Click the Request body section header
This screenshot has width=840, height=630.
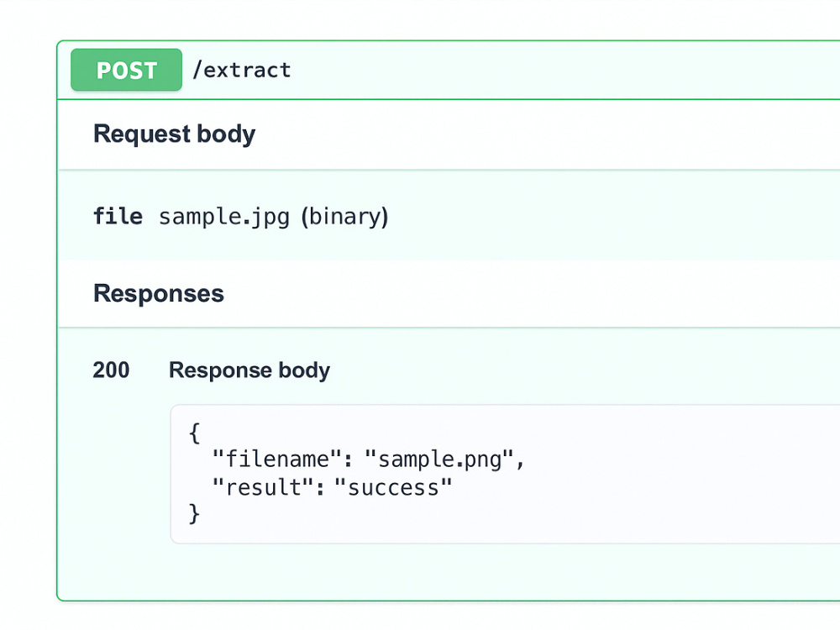click(x=174, y=134)
